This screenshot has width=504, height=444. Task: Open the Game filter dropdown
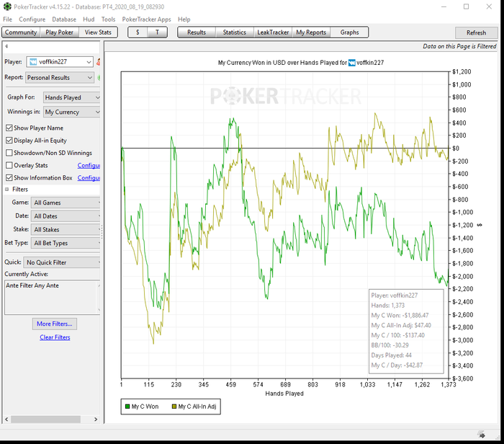(x=66, y=203)
